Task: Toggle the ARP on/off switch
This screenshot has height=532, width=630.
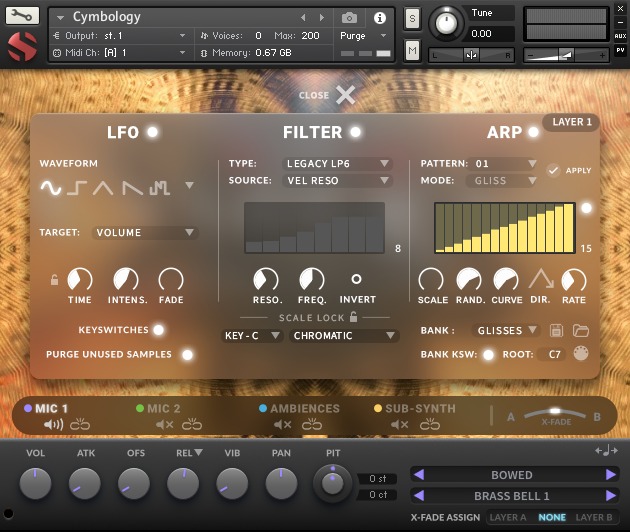Action: 533,132
